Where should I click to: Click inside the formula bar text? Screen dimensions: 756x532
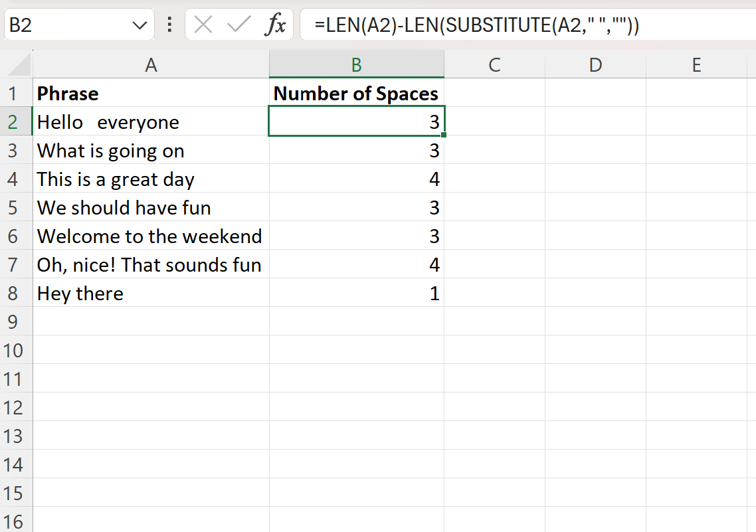[x=476, y=25]
